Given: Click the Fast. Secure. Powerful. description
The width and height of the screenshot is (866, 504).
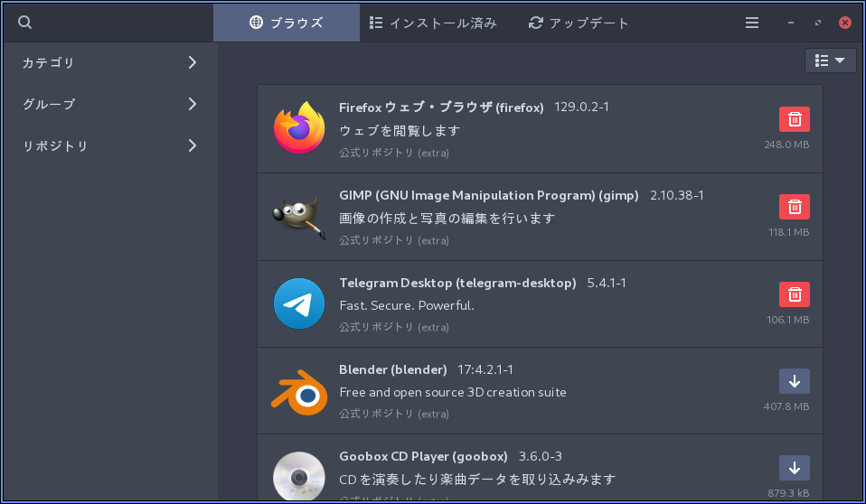Looking at the screenshot, I should pyautogui.click(x=407, y=306).
